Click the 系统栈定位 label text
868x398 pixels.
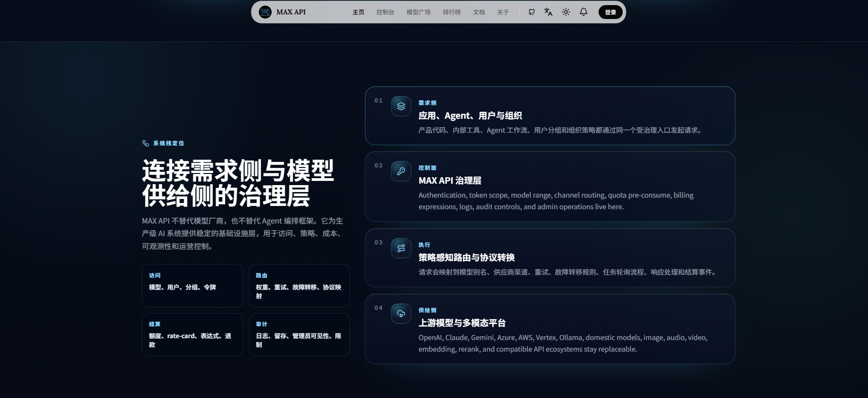169,143
